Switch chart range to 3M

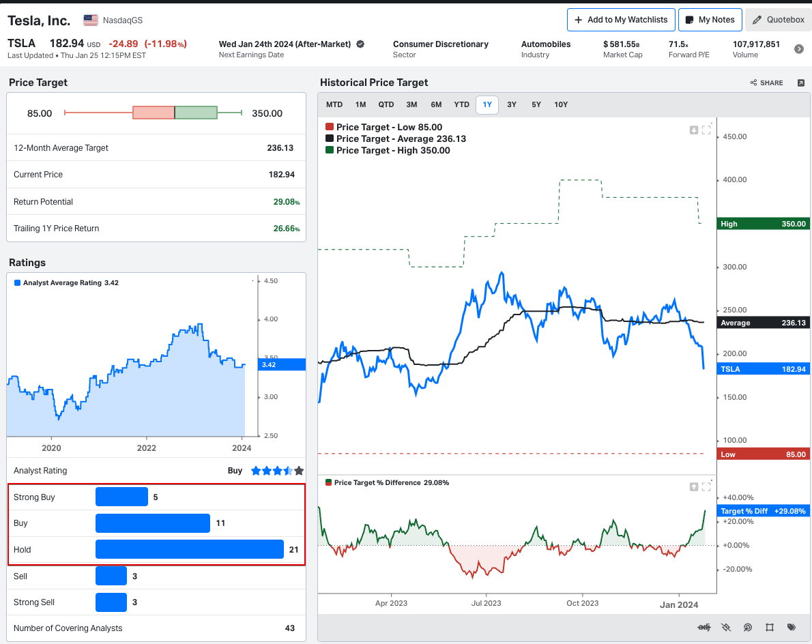click(411, 104)
